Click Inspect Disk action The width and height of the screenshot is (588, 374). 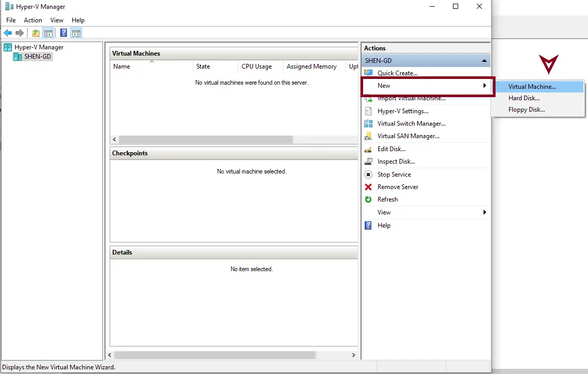(396, 162)
